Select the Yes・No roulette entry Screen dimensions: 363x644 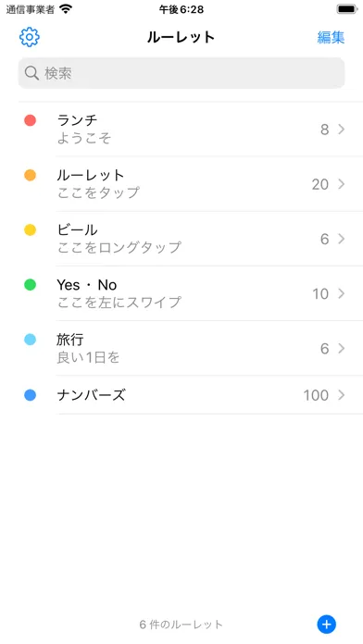191,293
